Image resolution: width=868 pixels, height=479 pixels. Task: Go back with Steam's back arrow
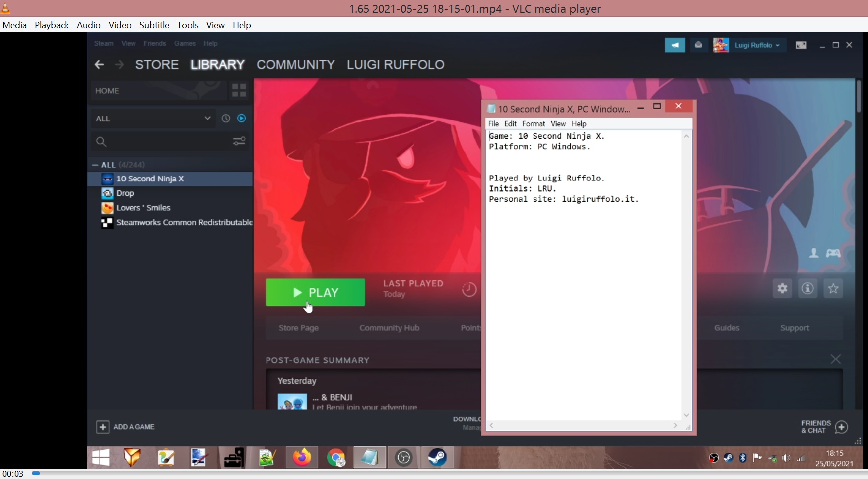[x=99, y=65]
